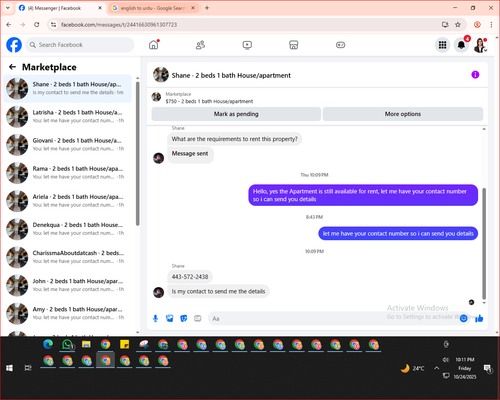Viewport: 500px width, 400px height.
Task: Open File Explorer from taskbar
Action: [x=87, y=344]
